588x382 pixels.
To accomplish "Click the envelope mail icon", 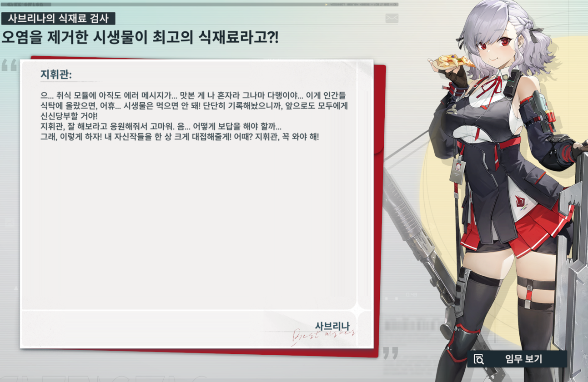I will click(x=392, y=18).
